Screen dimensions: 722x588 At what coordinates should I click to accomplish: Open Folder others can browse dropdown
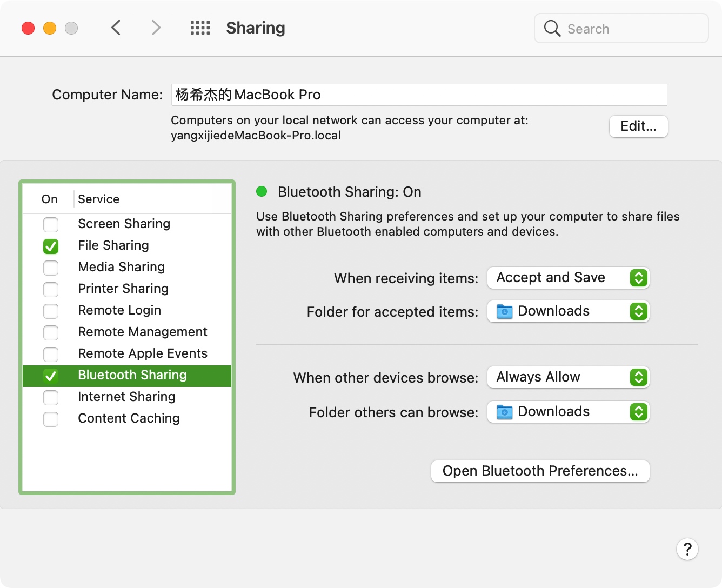568,412
